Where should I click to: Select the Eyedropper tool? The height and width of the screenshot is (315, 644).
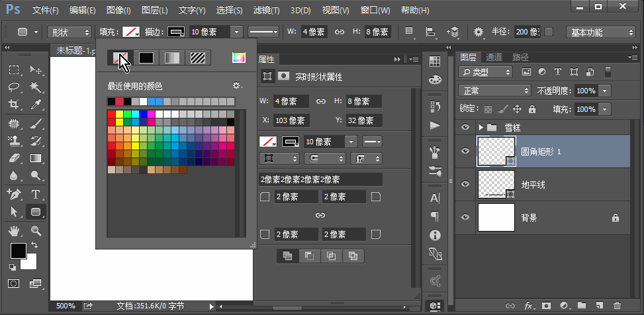click(36, 105)
